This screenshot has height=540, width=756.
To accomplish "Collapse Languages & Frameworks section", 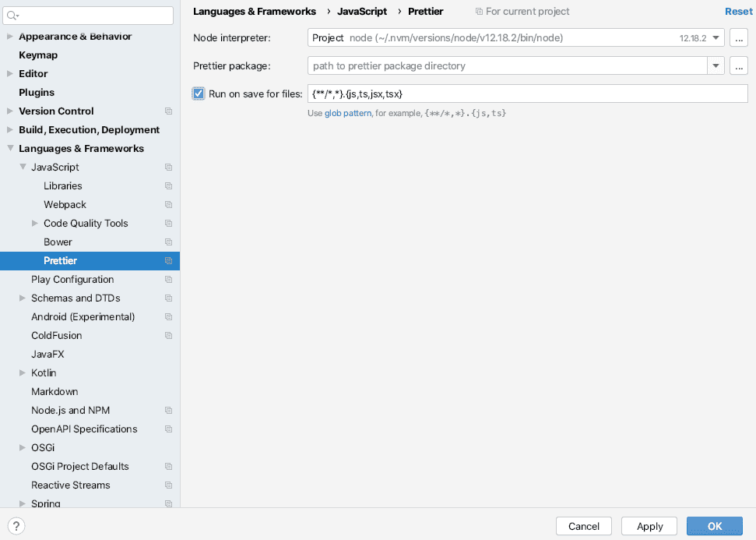I will (x=10, y=148).
